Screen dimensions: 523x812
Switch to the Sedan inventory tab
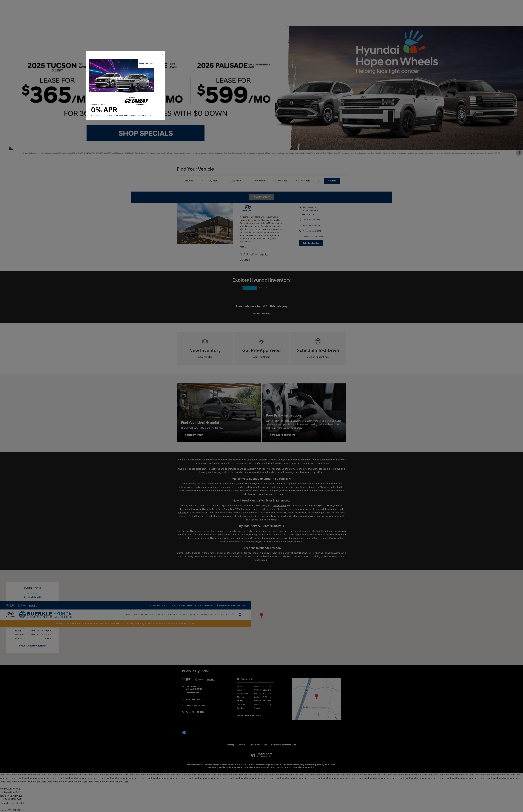[x=268, y=288]
